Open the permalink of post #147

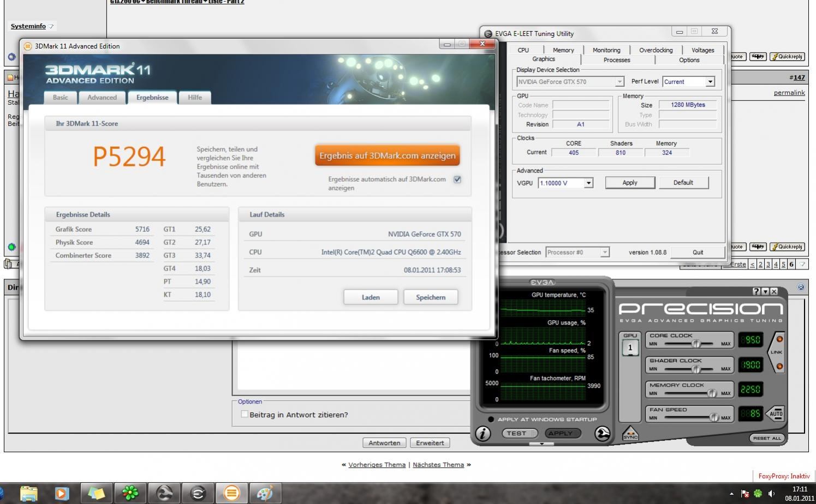click(789, 93)
